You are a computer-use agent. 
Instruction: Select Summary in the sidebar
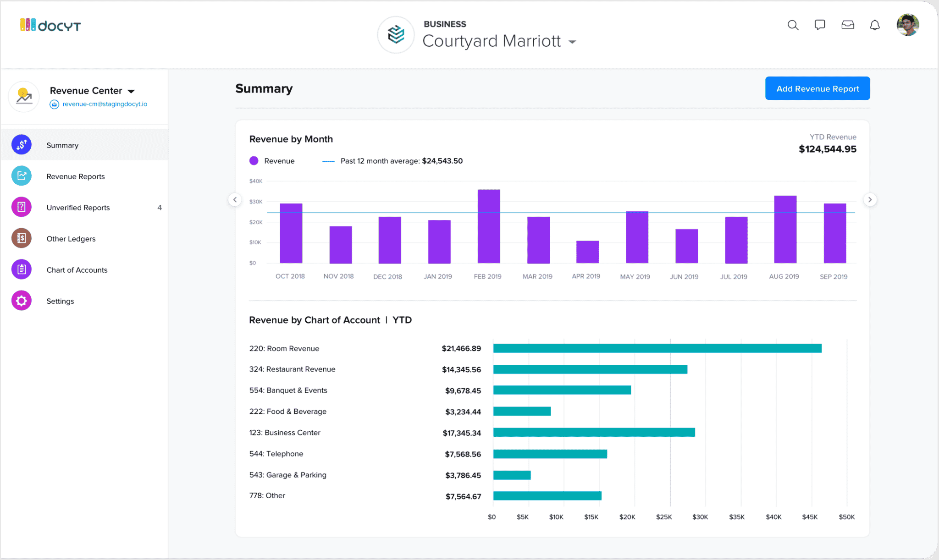click(x=84, y=145)
